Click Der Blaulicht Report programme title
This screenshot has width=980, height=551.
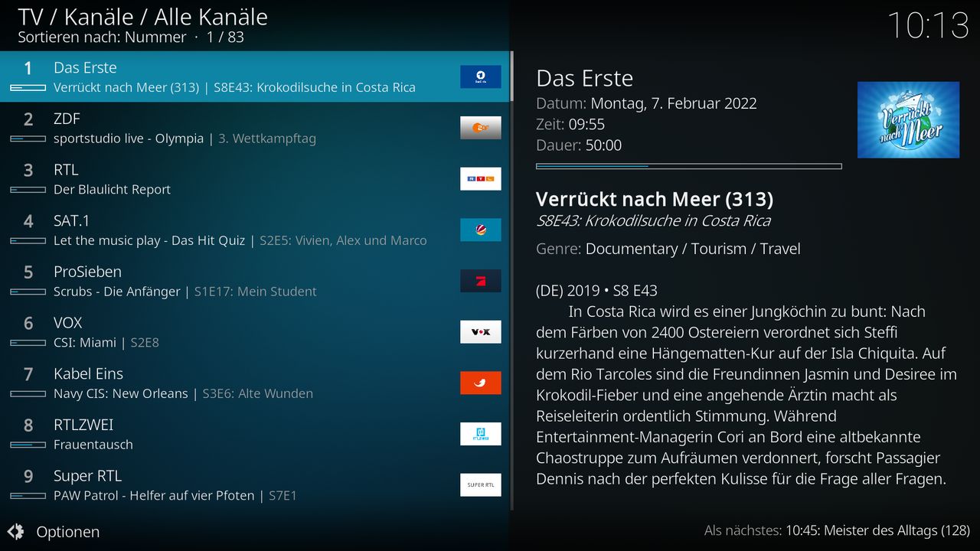[112, 190]
